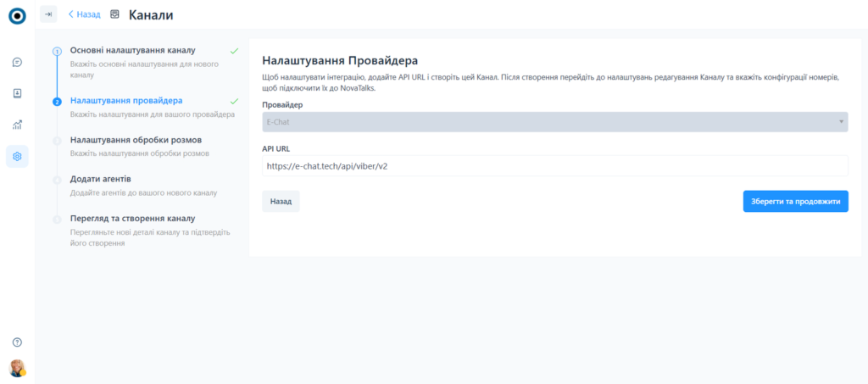Click the top Назад back link

coord(84,14)
